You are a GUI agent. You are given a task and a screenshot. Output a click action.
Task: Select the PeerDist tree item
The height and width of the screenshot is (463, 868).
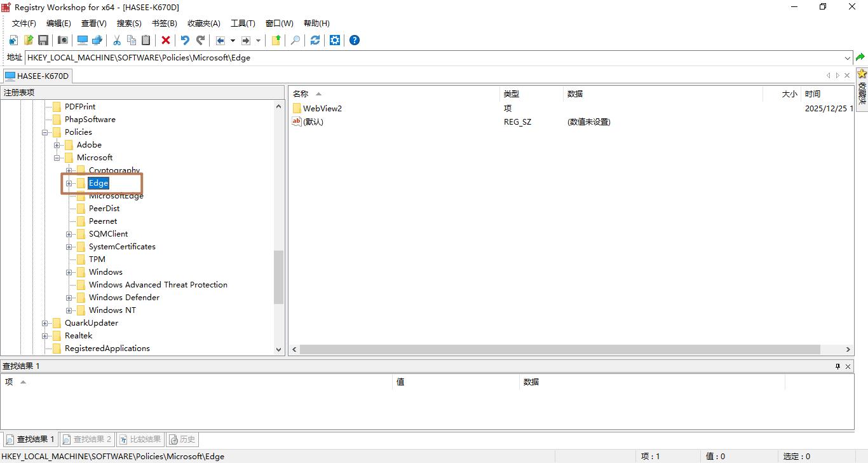click(104, 209)
